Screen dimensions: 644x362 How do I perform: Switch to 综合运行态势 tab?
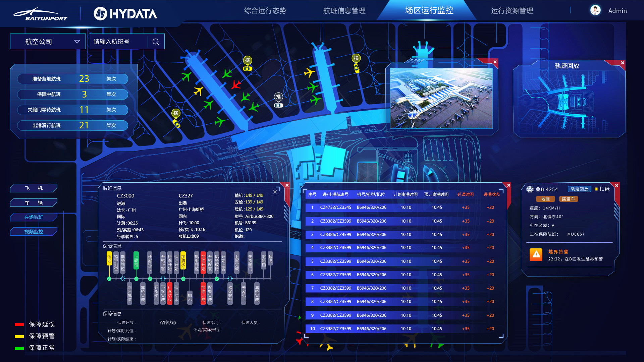[265, 11]
